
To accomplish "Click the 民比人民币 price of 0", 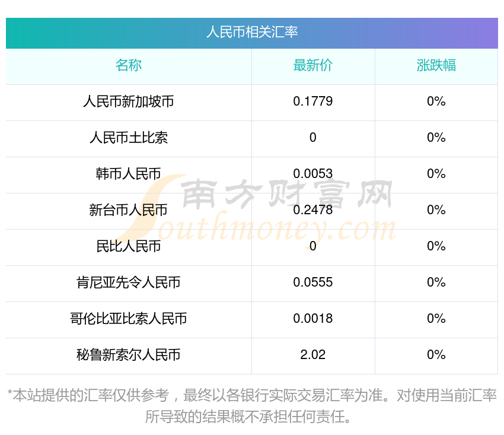I will [x=312, y=246].
